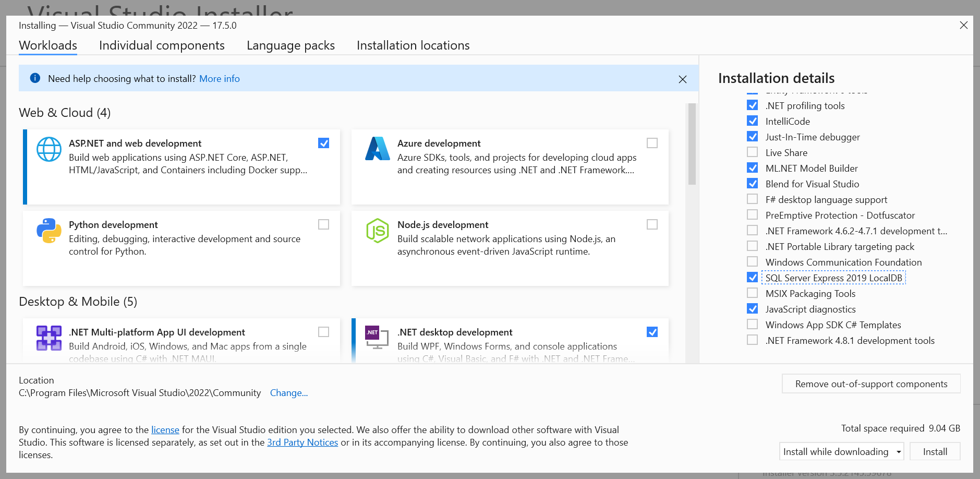Screen dimensions: 980x479
Task: Open the Language packs tab
Action: coord(291,45)
